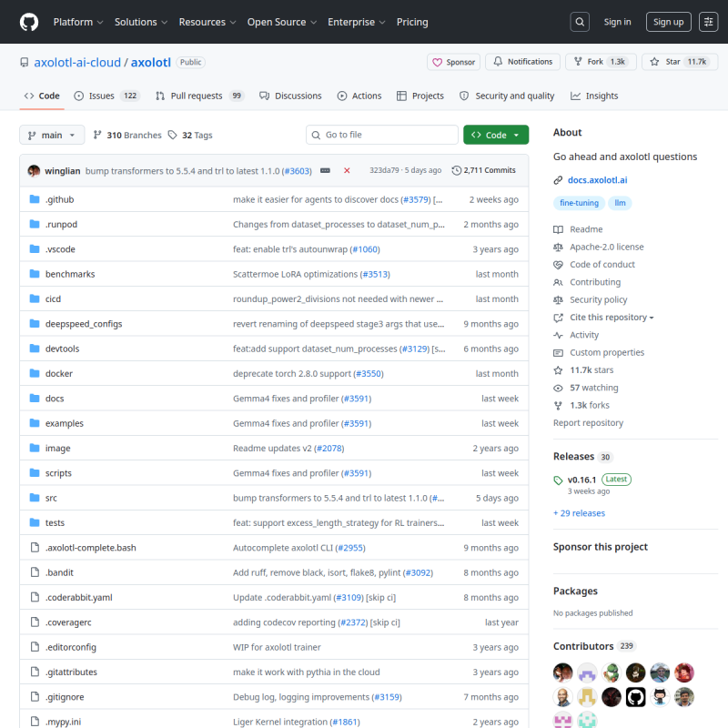Viewport: 728px width, 728px height.
Task: Open the search magnifier button in header
Action: (580, 22)
